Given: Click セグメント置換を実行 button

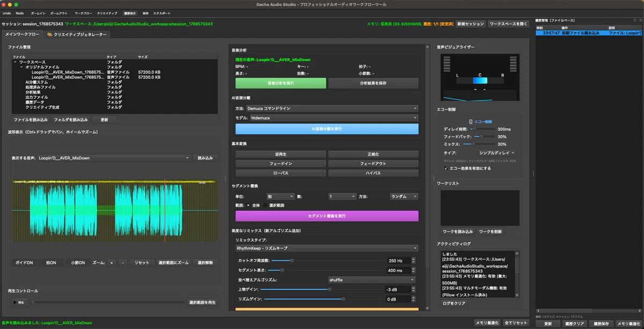Looking at the screenshot, I should pos(327,216).
